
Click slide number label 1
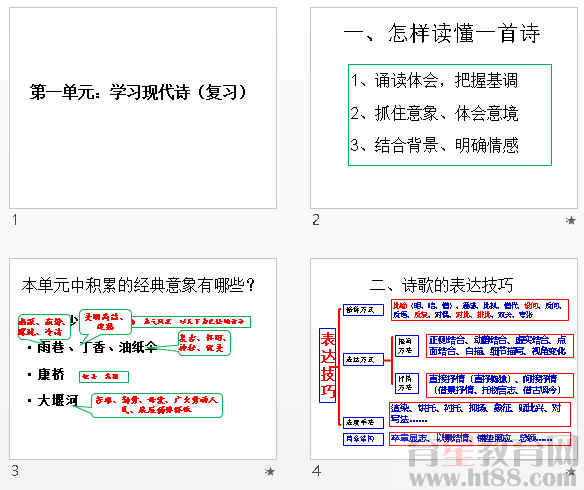pos(15,220)
